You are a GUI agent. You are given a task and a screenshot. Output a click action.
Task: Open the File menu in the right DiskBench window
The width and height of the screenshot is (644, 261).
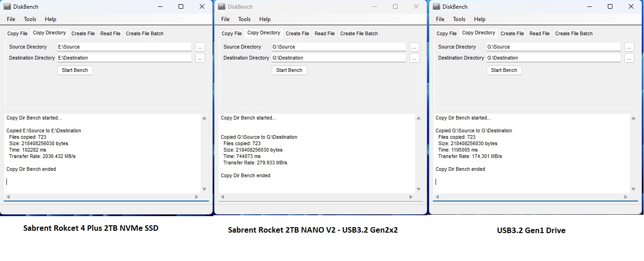(x=440, y=19)
